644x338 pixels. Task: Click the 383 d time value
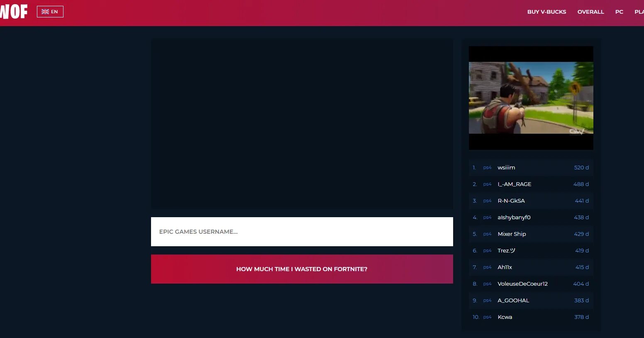pos(581,301)
